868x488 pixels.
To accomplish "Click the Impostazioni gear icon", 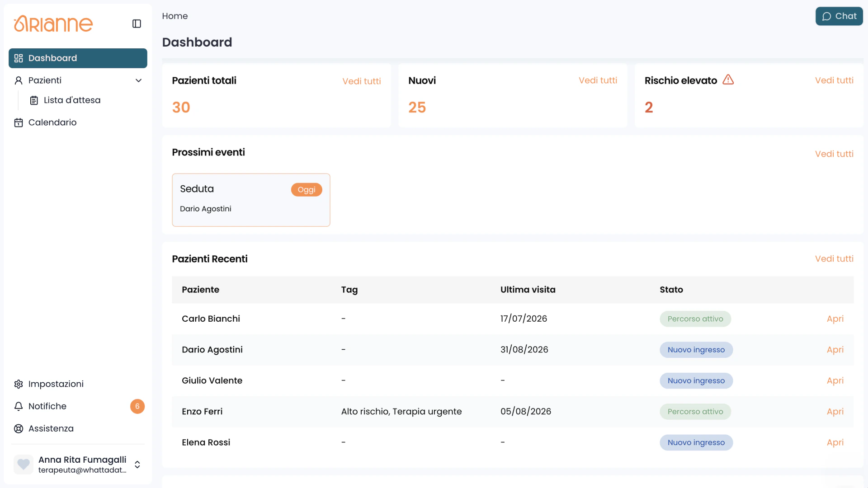I will coord(19,384).
